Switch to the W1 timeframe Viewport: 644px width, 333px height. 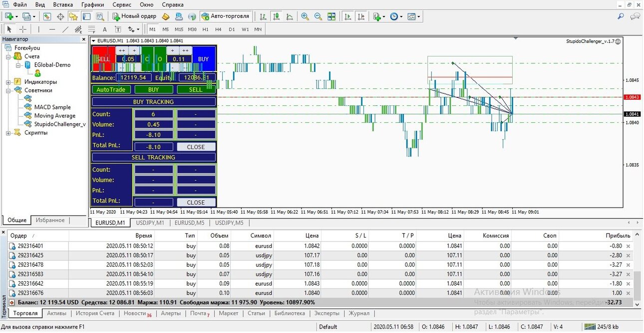coord(245,29)
